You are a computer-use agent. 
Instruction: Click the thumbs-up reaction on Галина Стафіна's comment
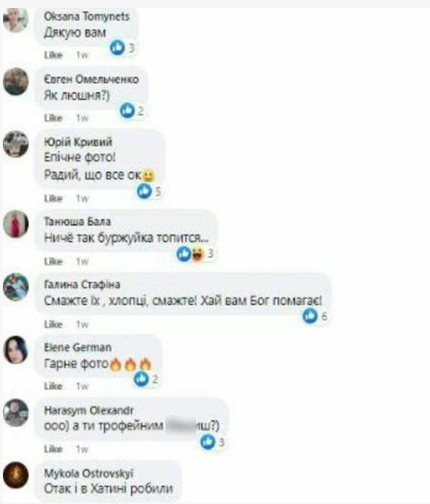pyautogui.click(x=310, y=315)
